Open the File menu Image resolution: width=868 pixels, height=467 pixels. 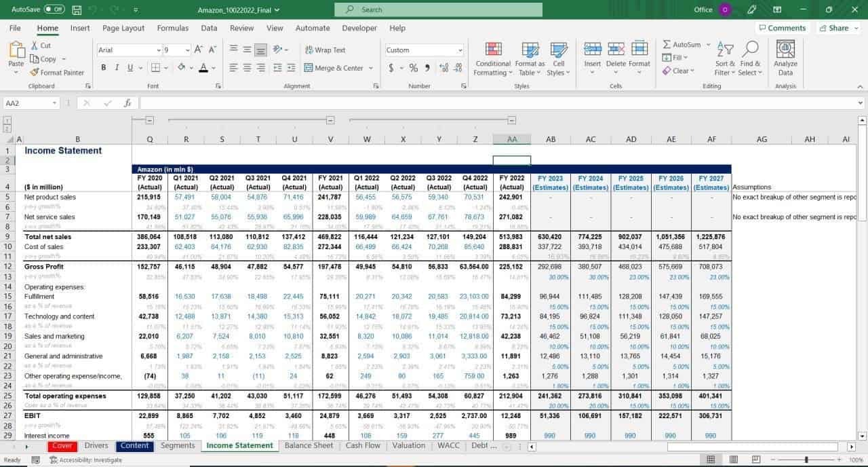coord(15,28)
